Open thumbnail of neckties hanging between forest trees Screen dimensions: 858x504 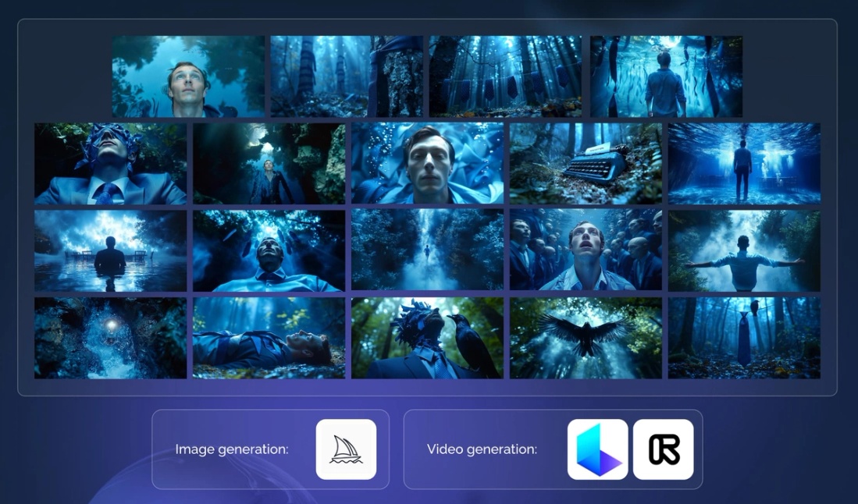click(506, 76)
